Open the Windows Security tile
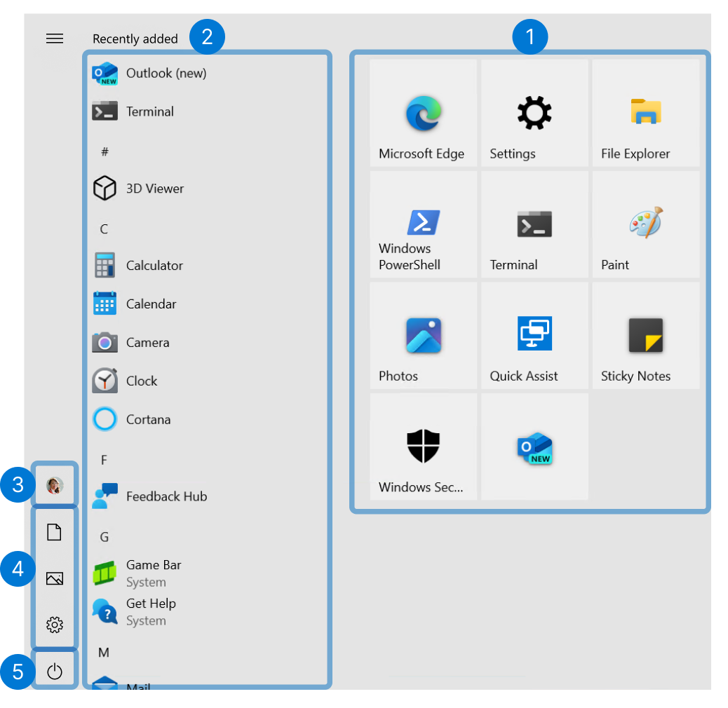Screen dimensions: 728x708 point(423,447)
